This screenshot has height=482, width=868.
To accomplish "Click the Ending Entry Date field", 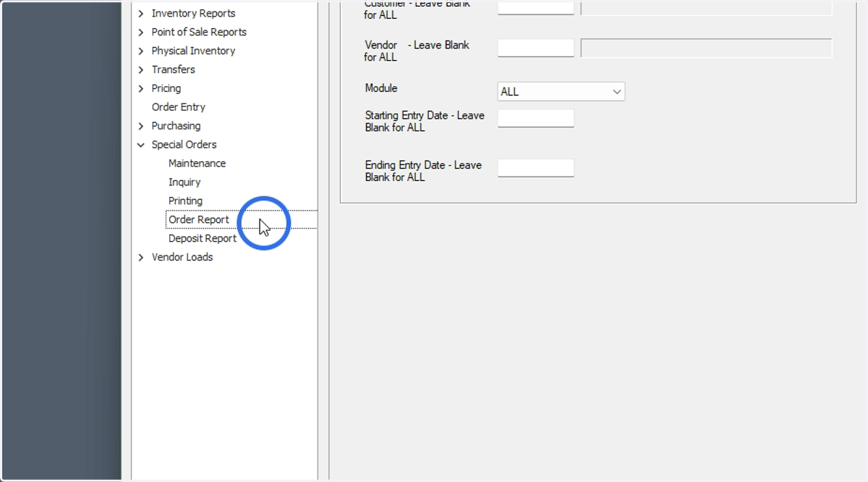I will click(536, 168).
